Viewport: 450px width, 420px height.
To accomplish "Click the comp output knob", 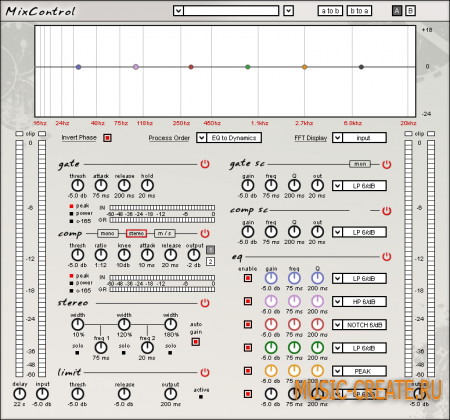I will pos(194,255).
